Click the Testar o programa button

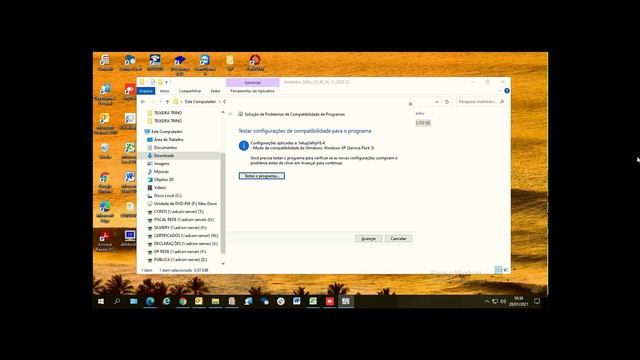point(262,176)
